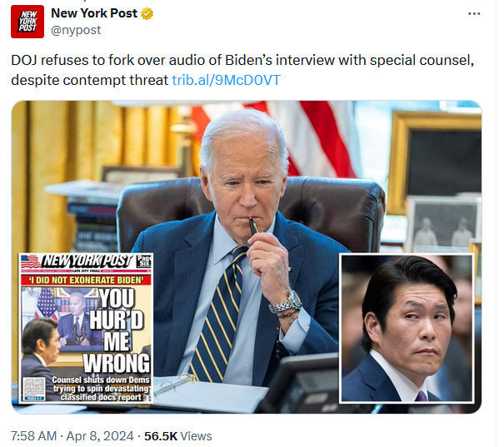
Task: Click the inset portrait of dark-haired man
Action: point(407,328)
